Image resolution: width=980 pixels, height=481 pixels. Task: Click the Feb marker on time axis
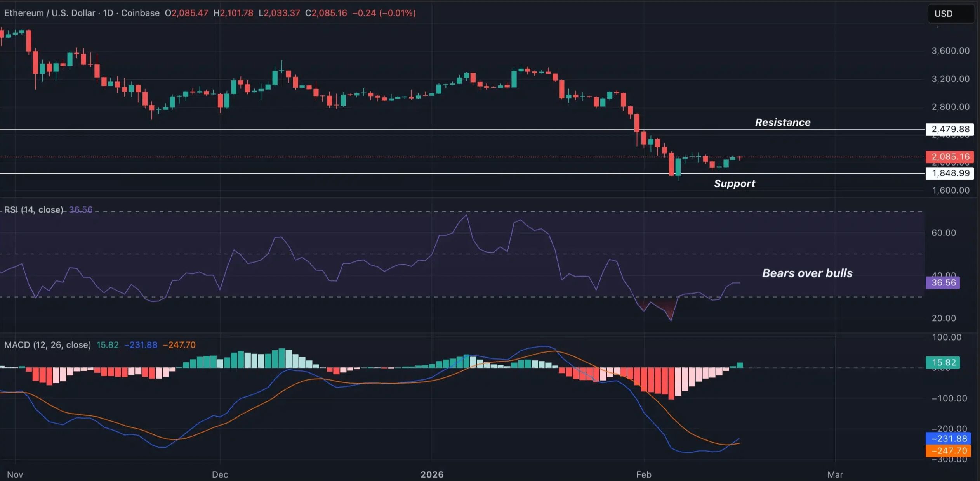(x=643, y=474)
